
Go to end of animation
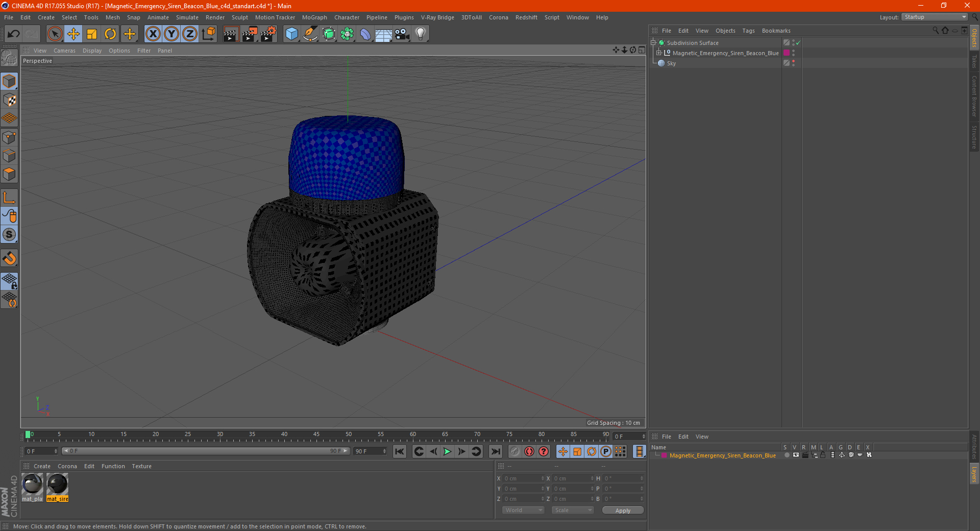(x=495, y=451)
